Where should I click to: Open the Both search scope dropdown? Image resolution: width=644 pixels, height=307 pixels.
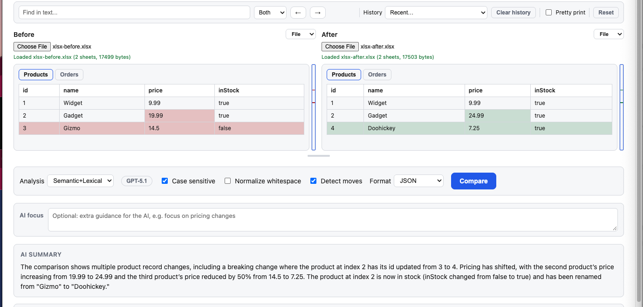click(x=270, y=13)
